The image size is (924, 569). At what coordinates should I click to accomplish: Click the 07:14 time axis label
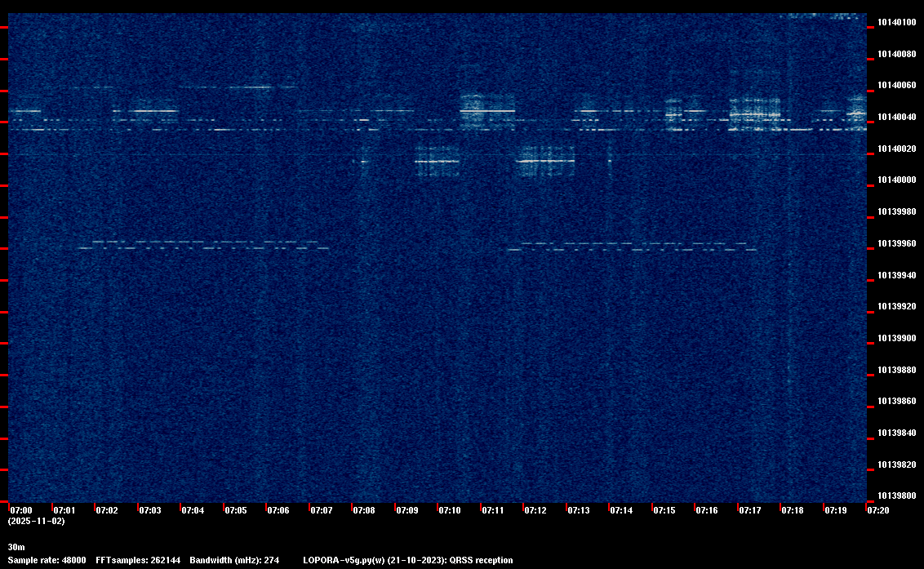621,510
